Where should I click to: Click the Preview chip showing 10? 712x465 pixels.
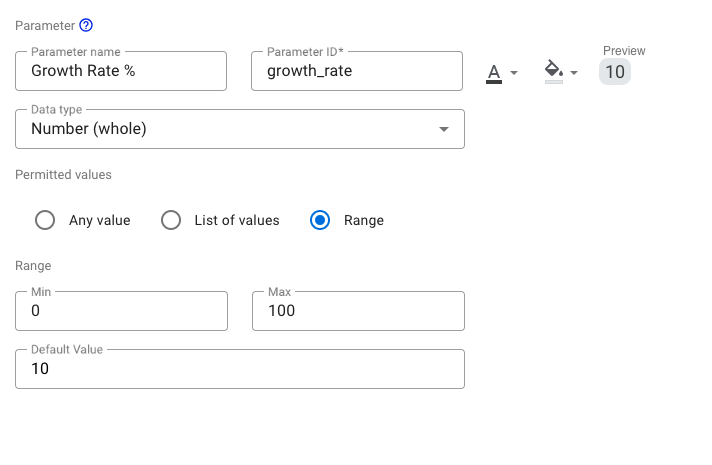pyautogui.click(x=614, y=72)
